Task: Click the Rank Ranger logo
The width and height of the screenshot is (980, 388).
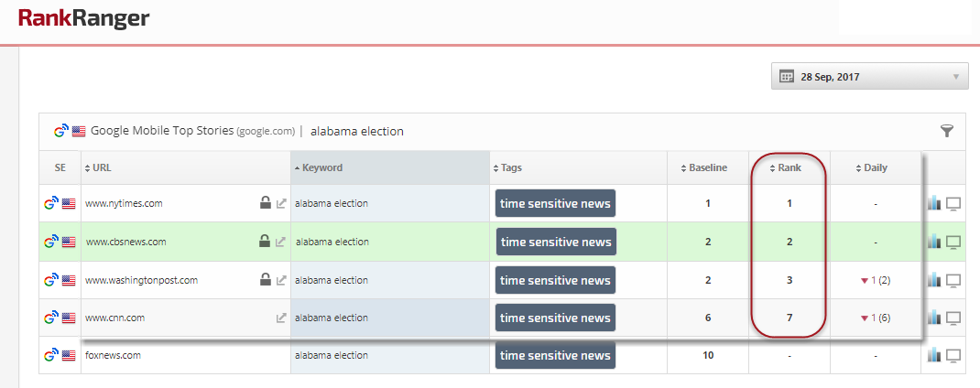Action: 83,18
